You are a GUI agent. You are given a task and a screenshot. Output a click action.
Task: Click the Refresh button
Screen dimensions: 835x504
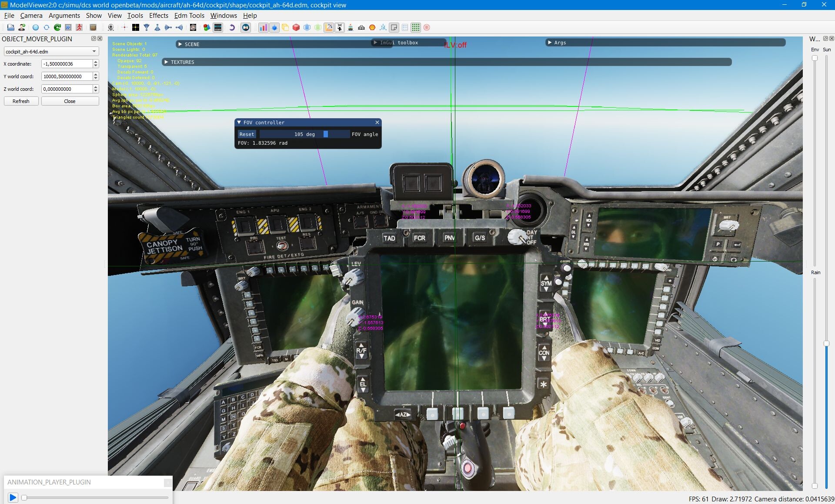21,101
